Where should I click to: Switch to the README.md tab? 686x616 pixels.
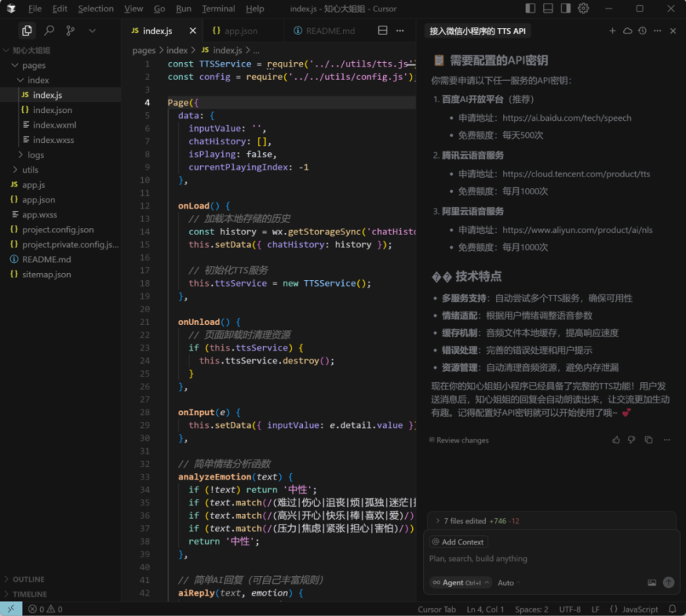click(x=324, y=31)
